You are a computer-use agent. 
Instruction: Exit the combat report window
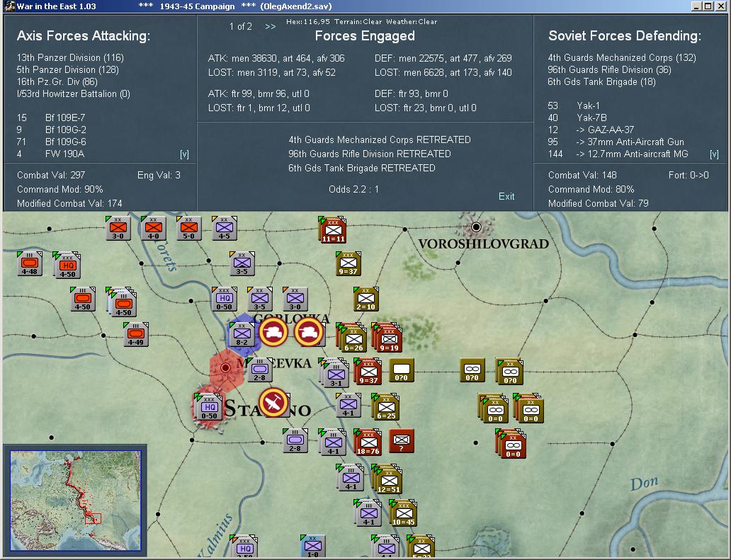[506, 197]
